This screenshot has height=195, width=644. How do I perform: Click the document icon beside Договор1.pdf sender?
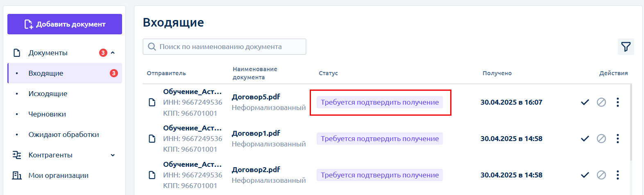tap(152, 139)
